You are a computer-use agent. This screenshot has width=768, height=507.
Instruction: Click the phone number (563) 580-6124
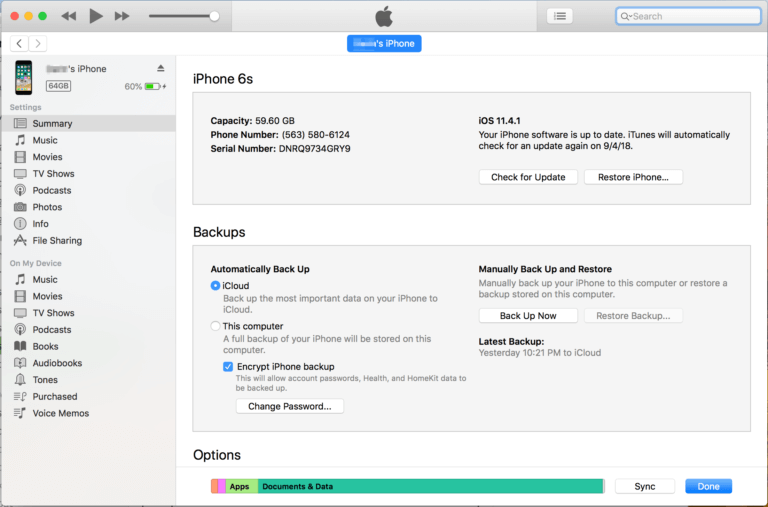point(315,135)
